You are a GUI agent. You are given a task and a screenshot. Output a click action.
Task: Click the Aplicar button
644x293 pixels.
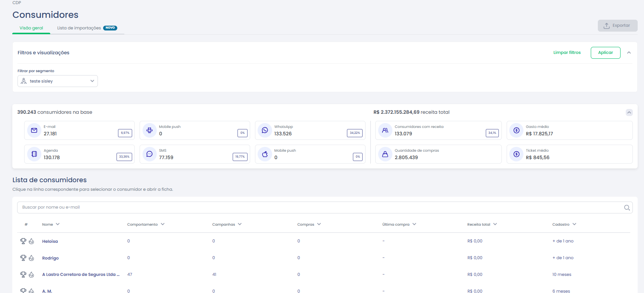coord(606,53)
